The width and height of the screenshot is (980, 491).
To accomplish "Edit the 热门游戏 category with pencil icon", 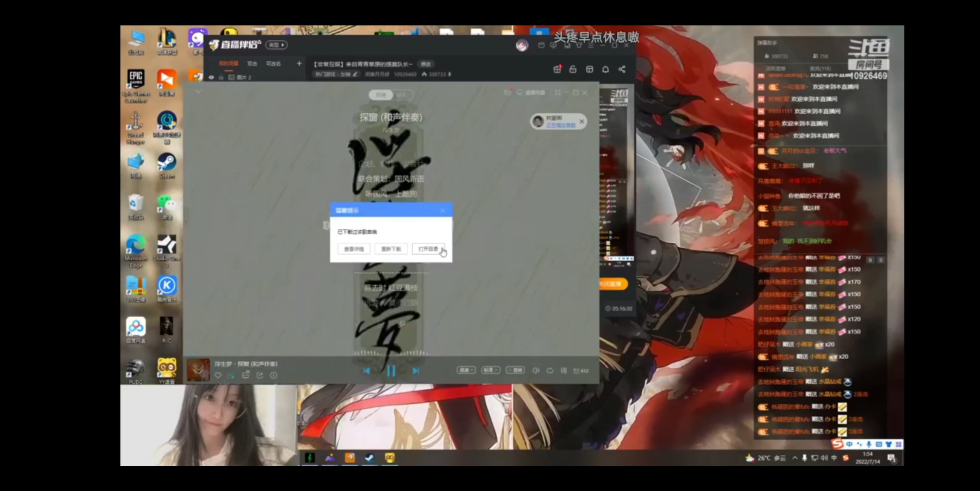I will click(x=355, y=74).
